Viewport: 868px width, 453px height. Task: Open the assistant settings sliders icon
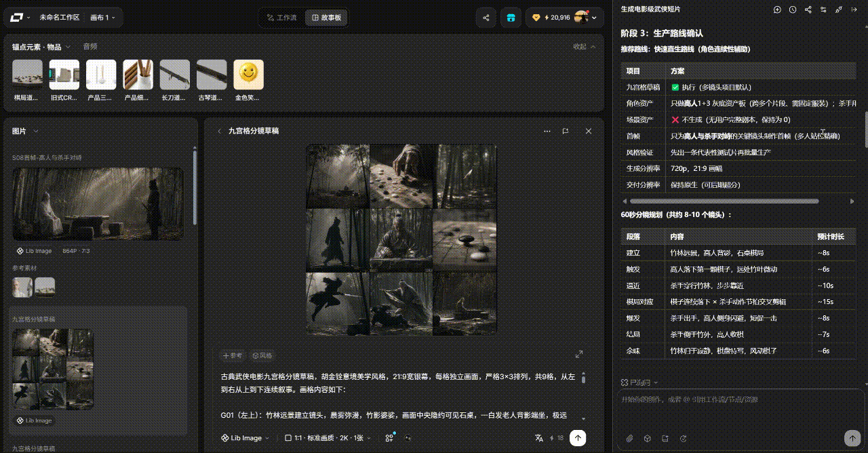click(824, 9)
